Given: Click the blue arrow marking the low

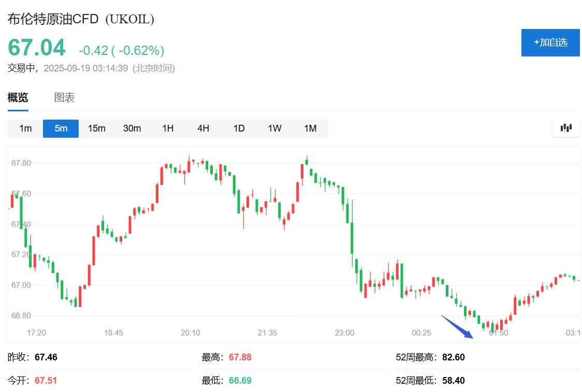Looking at the screenshot, I should [458, 326].
